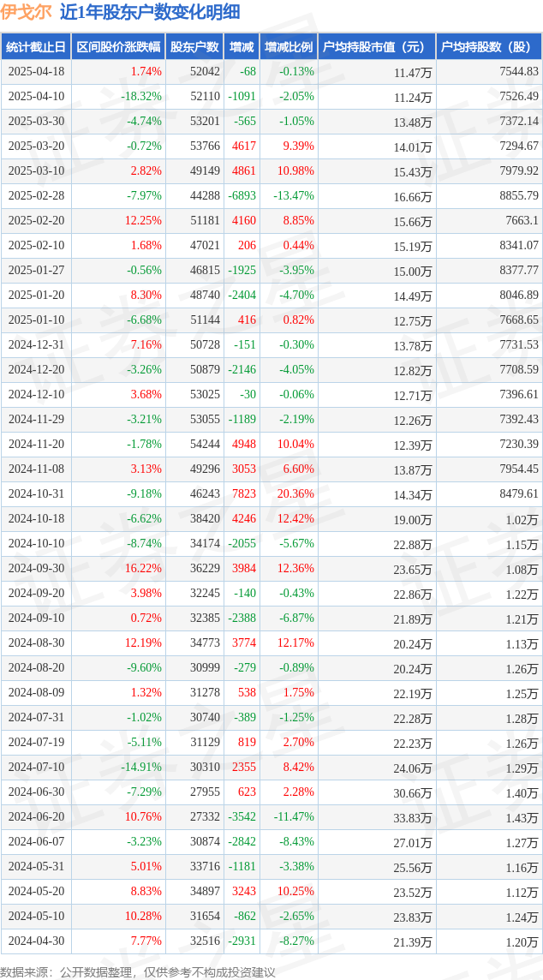Click the -18.32% price change cell
Viewport: 543px width, 980px height.
(141, 96)
